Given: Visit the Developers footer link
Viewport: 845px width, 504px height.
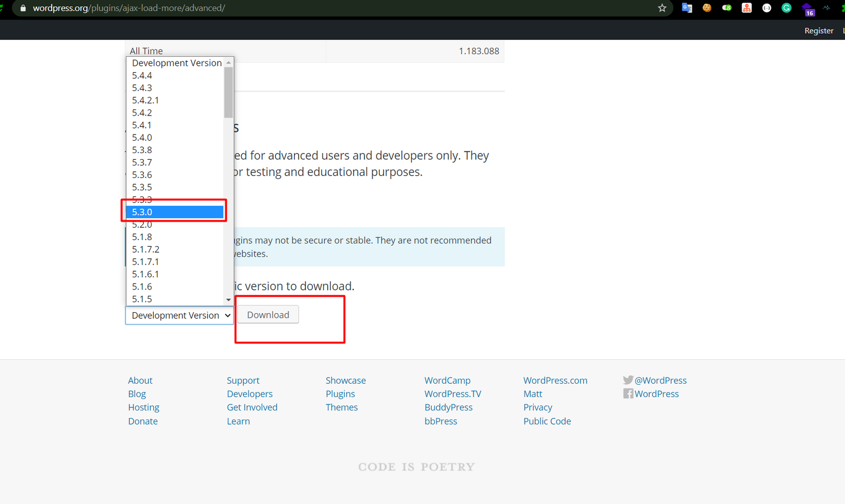Looking at the screenshot, I should 250,393.
